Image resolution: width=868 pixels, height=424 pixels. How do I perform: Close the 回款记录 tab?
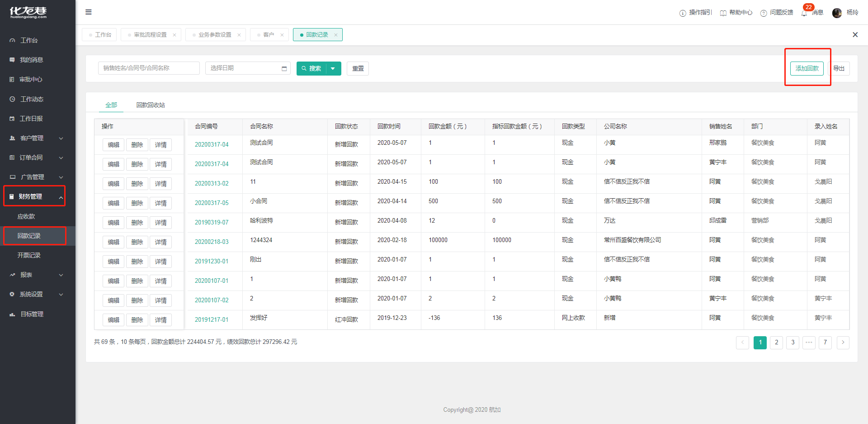[x=336, y=35]
